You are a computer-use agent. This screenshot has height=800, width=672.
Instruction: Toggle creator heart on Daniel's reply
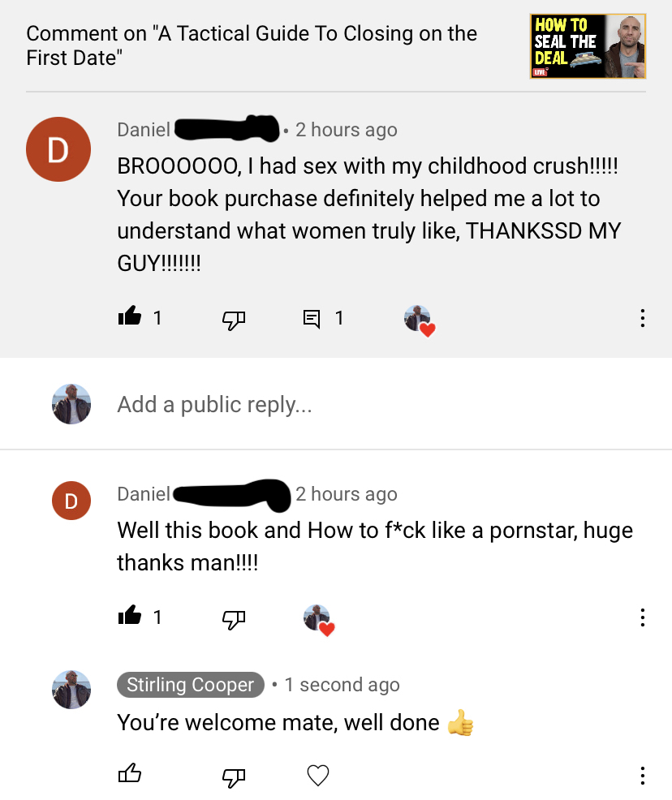tap(319, 620)
